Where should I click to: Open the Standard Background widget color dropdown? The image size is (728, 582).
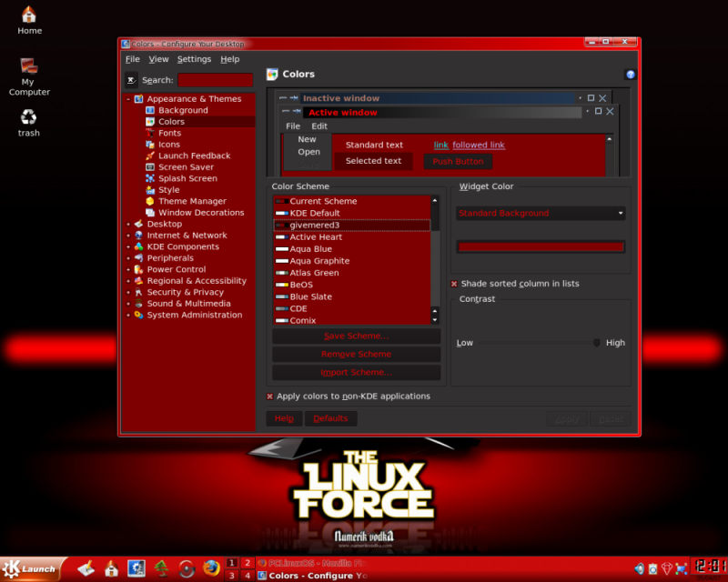[x=541, y=214]
